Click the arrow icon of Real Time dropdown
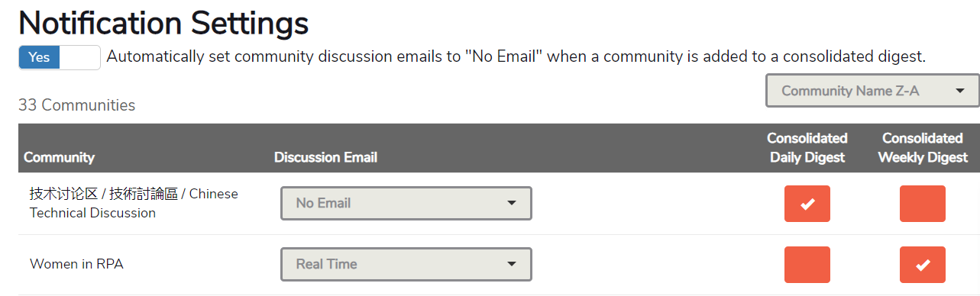980x296 pixels. (512, 264)
